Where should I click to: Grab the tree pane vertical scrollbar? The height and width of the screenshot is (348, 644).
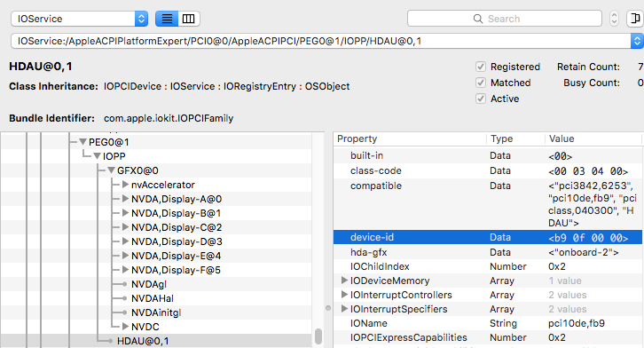pyautogui.click(x=318, y=336)
